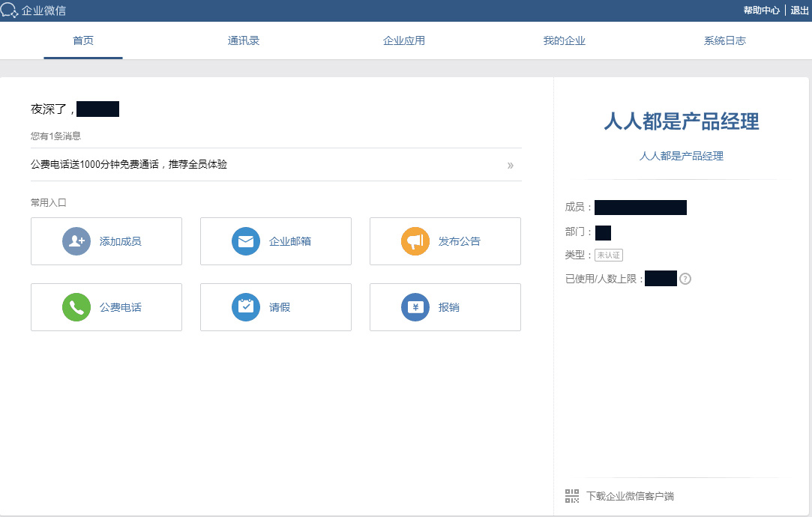The height and width of the screenshot is (517, 812).
Task: Click the question mark beside 已使用/人数上限
Action: click(687, 278)
